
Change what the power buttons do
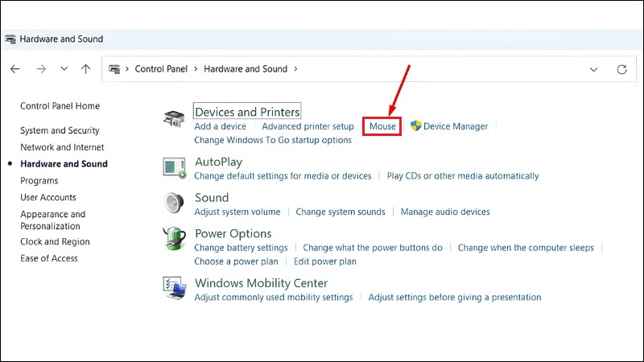tap(373, 248)
